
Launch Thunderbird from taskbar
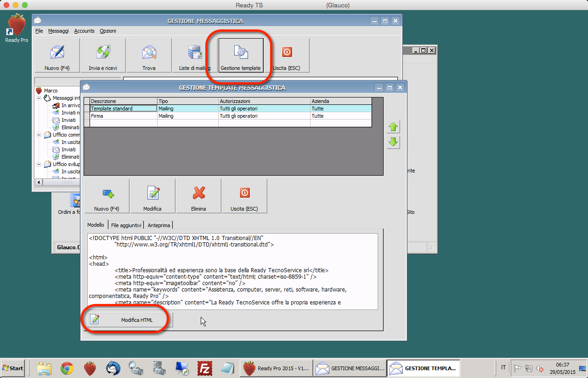[x=113, y=368]
